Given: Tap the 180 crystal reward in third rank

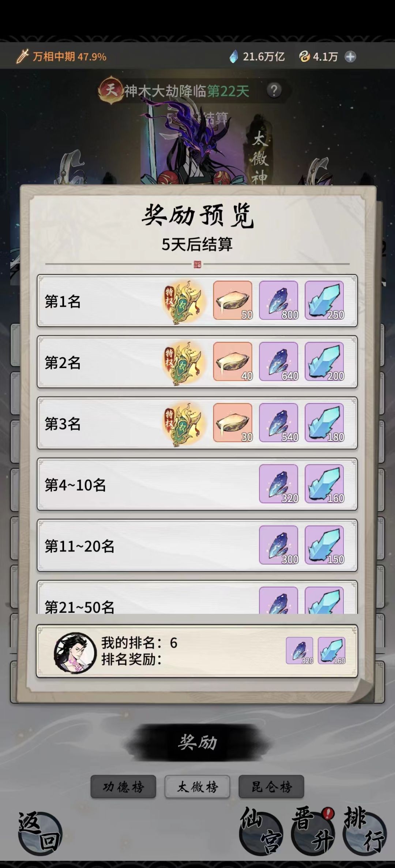Looking at the screenshot, I should [324, 423].
